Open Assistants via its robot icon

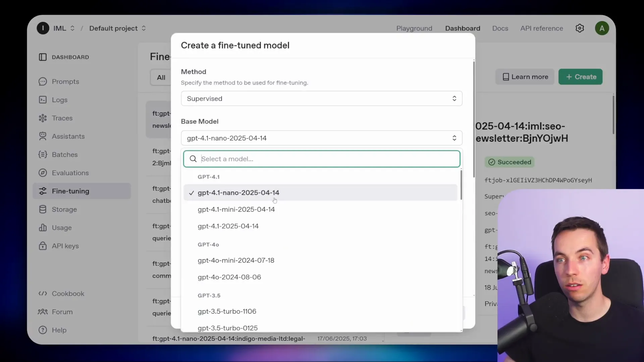(43, 136)
